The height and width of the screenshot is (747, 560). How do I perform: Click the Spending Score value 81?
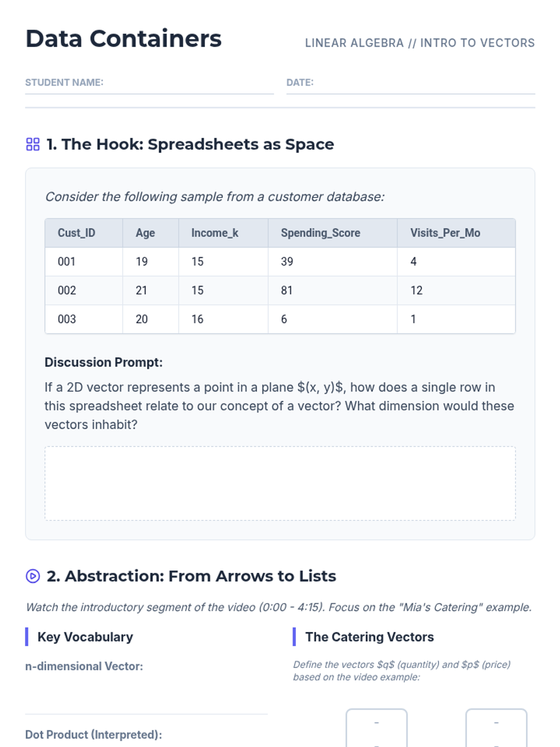click(x=287, y=290)
